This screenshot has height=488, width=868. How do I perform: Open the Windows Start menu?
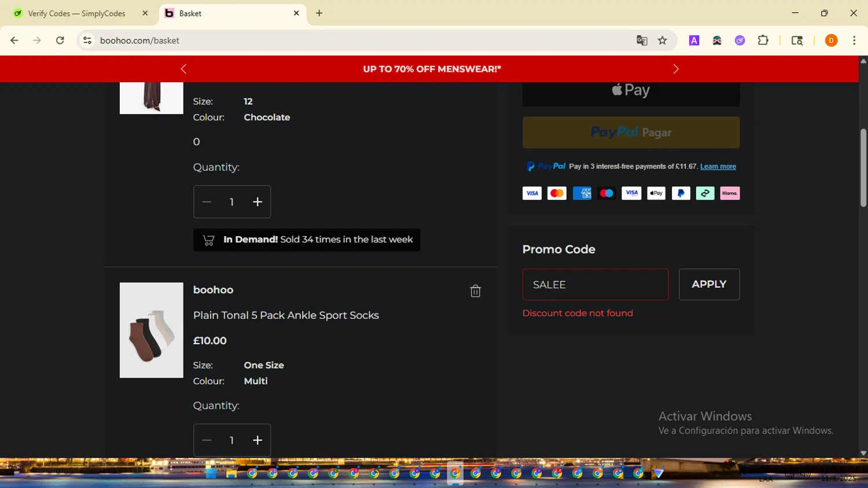click(x=211, y=474)
